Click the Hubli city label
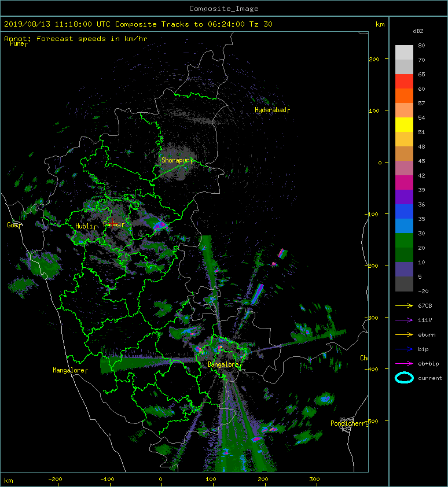The height and width of the screenshot is (487, 448). (x=86, y=226)
